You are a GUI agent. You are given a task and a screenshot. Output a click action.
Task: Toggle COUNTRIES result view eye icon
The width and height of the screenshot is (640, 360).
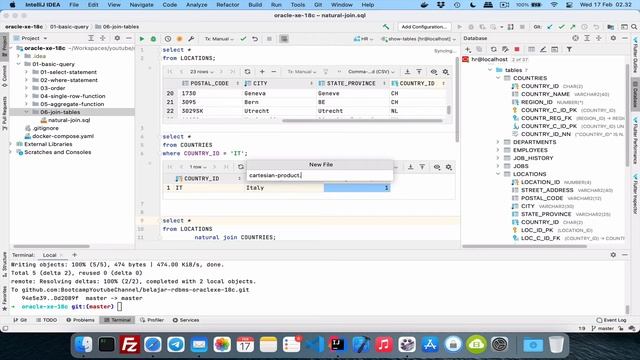(437, 167)
